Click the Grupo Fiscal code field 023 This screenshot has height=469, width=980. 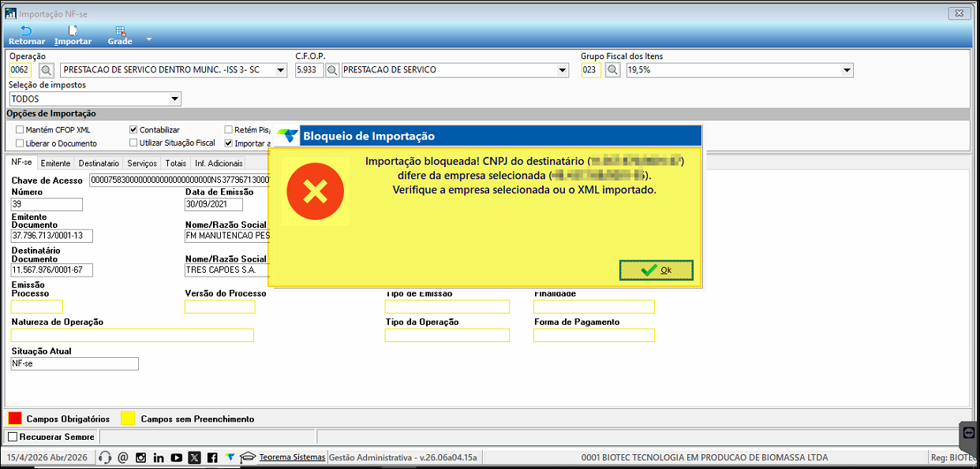tap(591, 70)
